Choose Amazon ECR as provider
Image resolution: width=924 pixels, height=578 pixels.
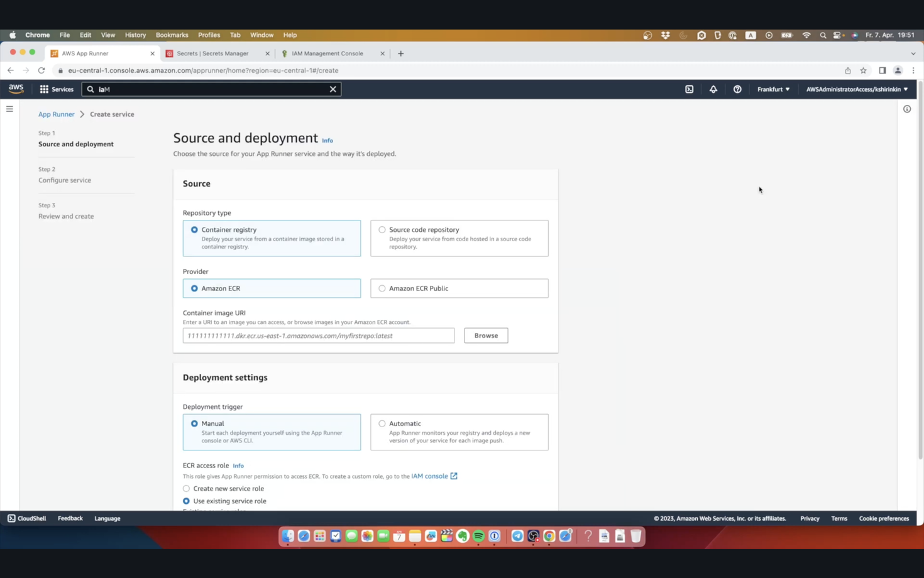coord(272,288)
